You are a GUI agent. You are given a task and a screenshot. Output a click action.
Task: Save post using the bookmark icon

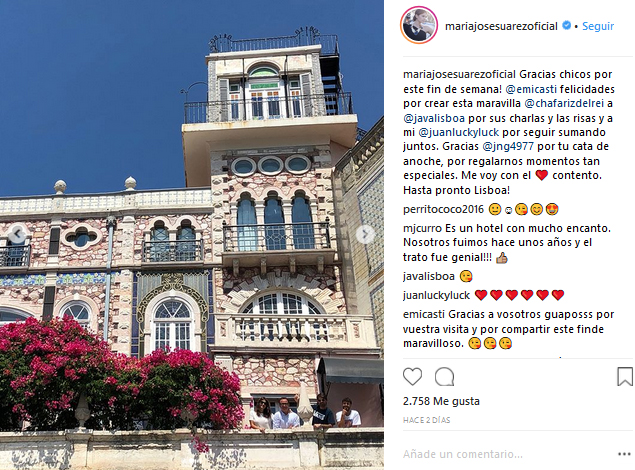tap(624, 376)
